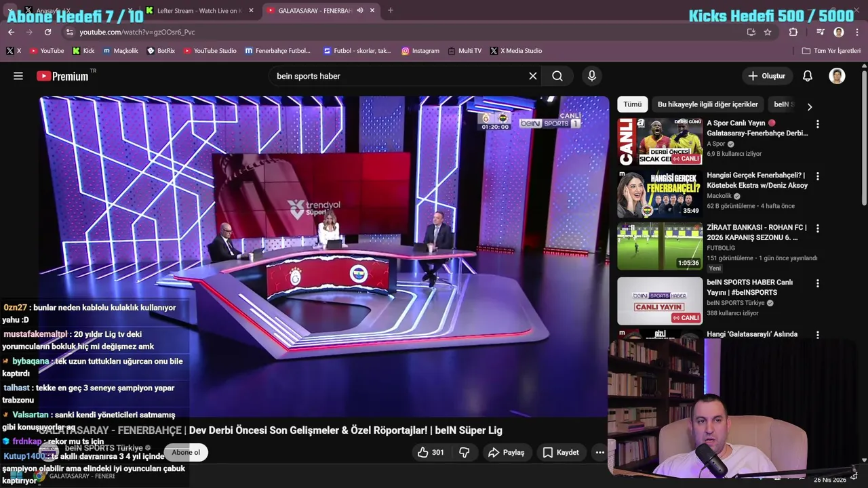Screen dimensions: 868x488
Task: Click the address bar URL field
Action: tap(407, 32)
